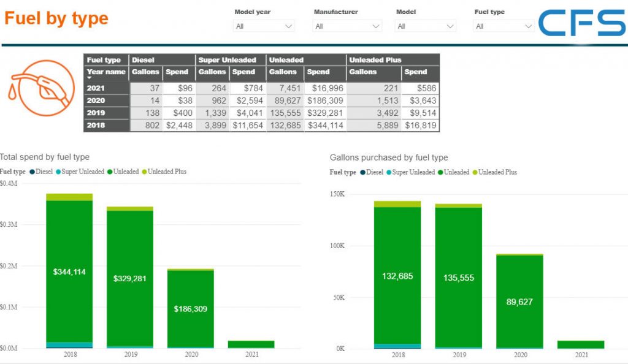Click the CFS logo
Viewport: 628px width, 364px height.
point(581,23)
